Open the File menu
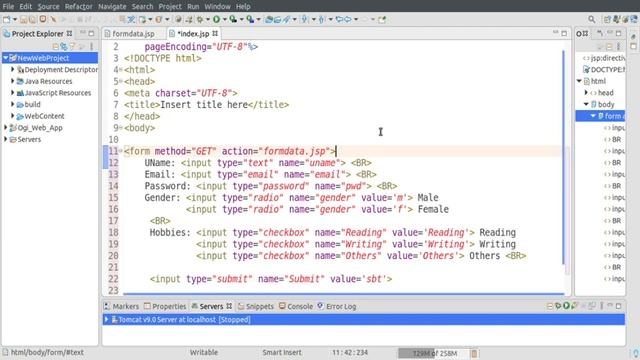Screen dimensions: 640x360 coord(8,7)
